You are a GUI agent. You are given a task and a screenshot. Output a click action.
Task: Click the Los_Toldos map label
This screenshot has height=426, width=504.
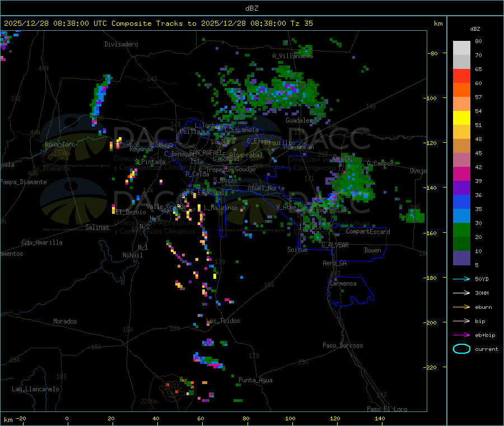223,321
